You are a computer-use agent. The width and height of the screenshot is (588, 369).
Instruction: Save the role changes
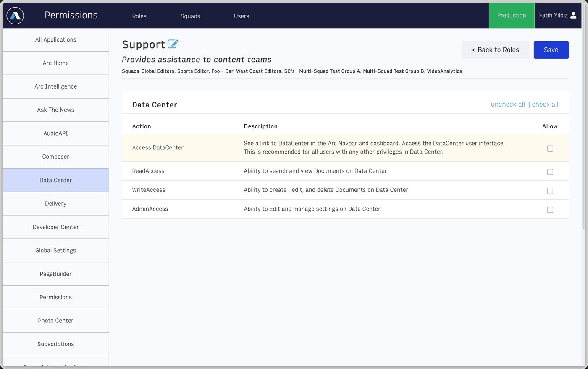[x=551, y=50]
